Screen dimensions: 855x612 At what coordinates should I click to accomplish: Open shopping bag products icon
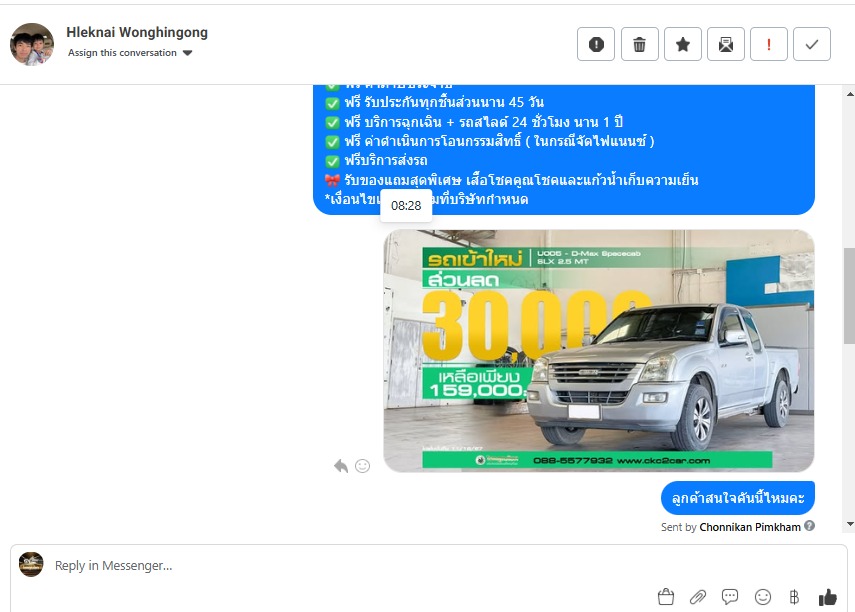[x=666, y=597]
